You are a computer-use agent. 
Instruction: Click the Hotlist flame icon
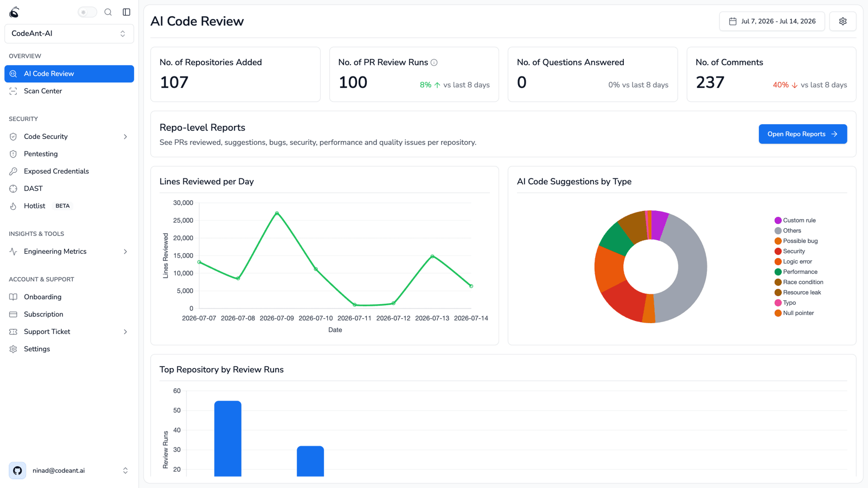tap(14, 206)
